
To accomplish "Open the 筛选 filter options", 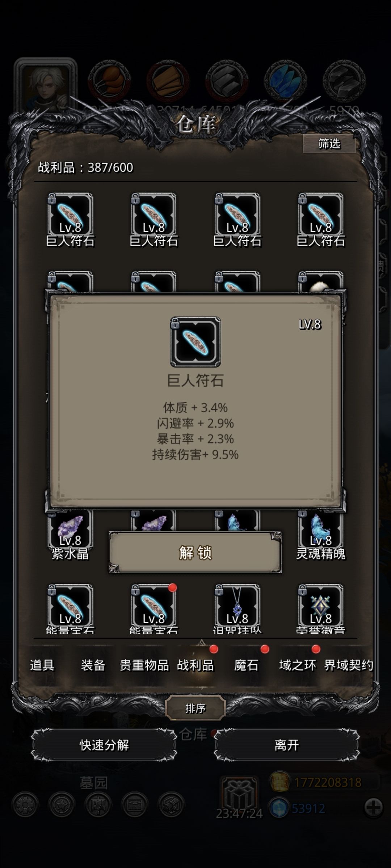I will (329, 144).
